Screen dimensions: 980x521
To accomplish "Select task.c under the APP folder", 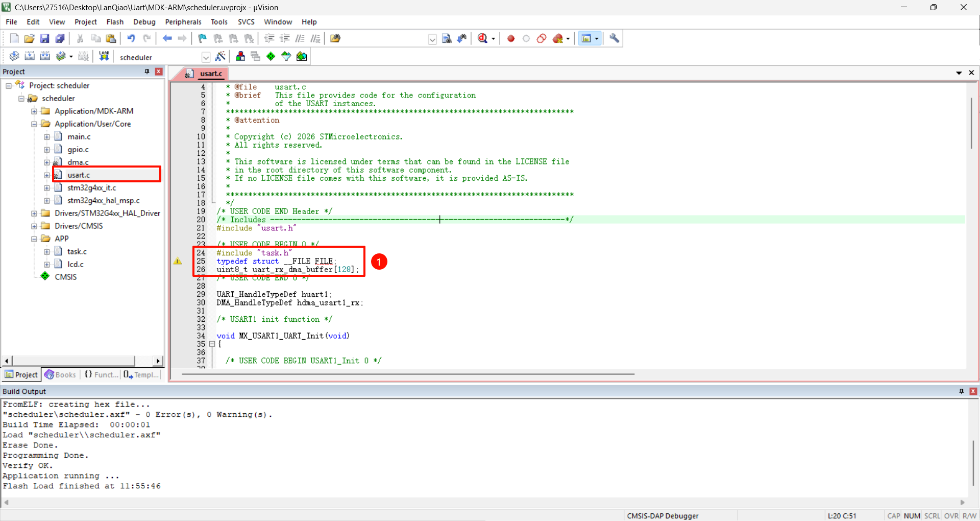I will click(x=77, y=252).
